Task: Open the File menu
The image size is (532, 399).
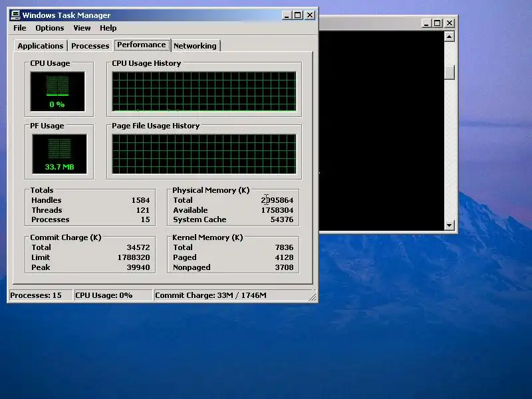Action: tap(20, 28)
